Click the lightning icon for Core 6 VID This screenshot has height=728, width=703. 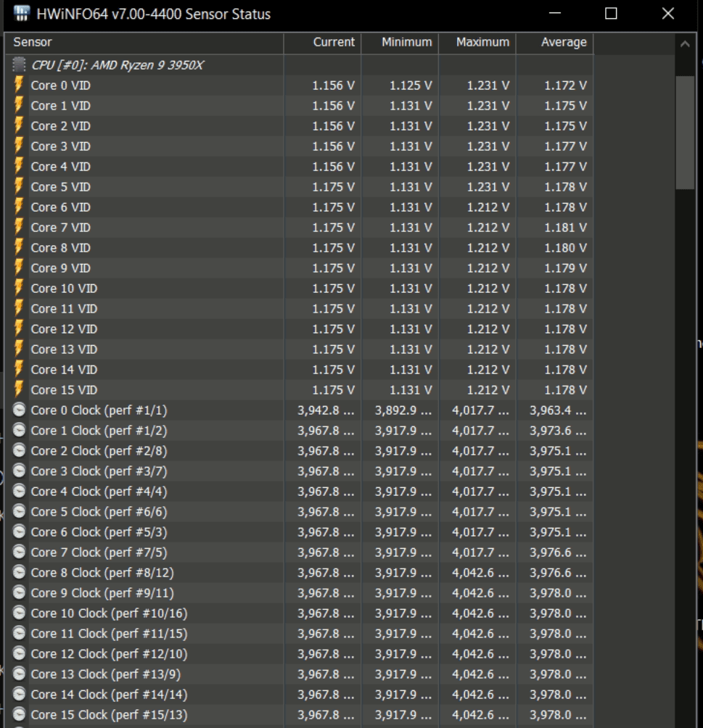[x=19, y=207]
